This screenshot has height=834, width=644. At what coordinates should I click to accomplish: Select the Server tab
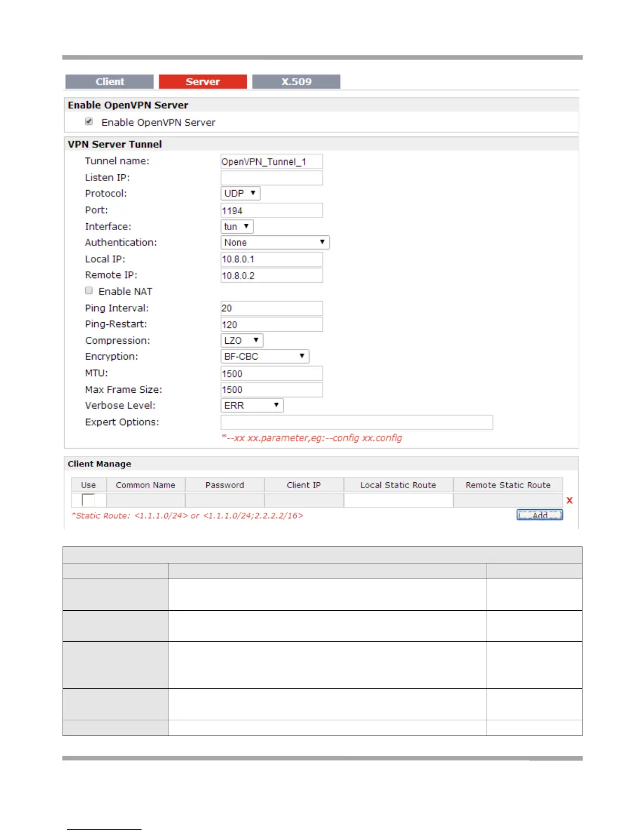[203, 82]
